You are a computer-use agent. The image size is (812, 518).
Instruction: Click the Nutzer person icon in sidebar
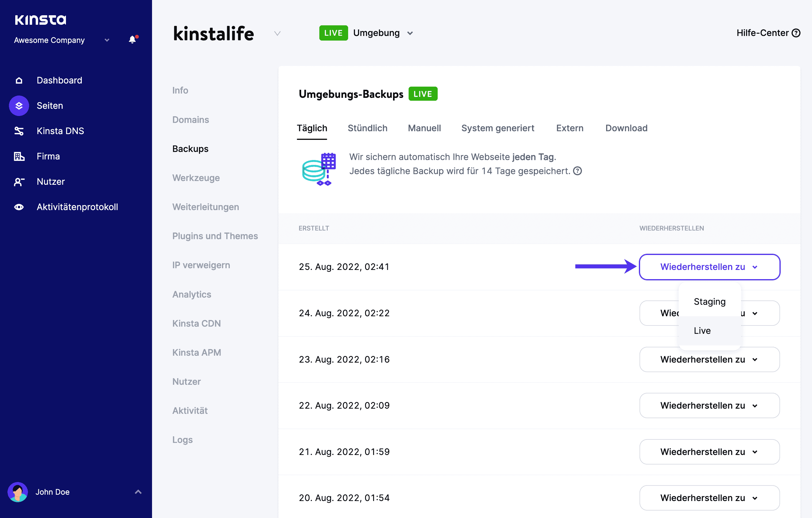pos(19,182)
